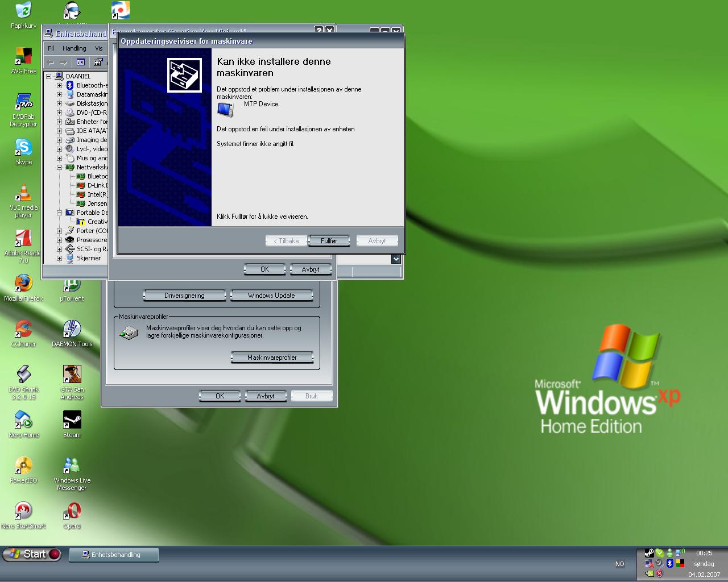Click the wireless network tray icon
The width and height of the screenshot is (728, 582).
click(x=681, y=552)
